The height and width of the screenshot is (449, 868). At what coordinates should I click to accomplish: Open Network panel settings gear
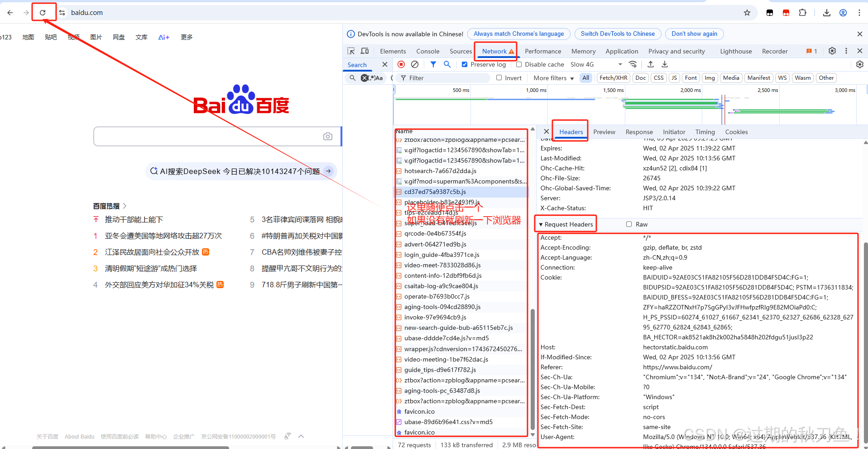[860, 64]
